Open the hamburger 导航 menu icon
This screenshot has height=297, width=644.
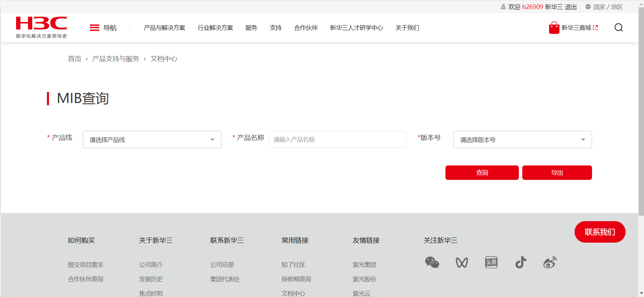pos(95,28)
